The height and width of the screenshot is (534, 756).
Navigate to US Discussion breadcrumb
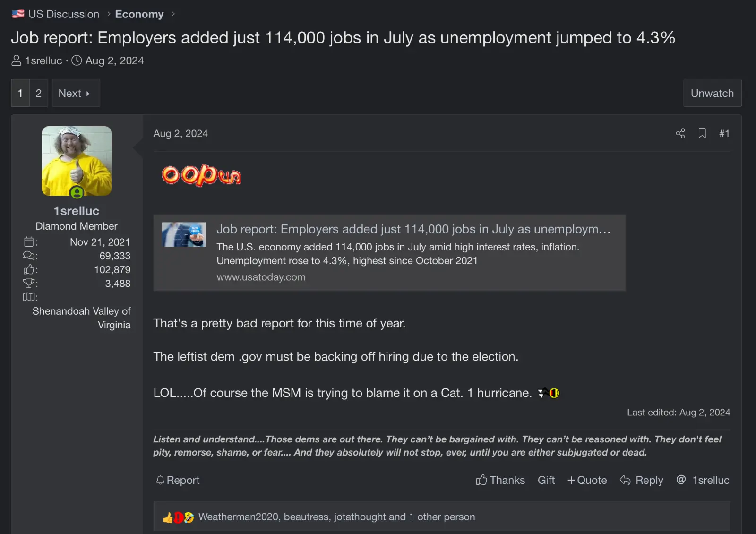63,14
